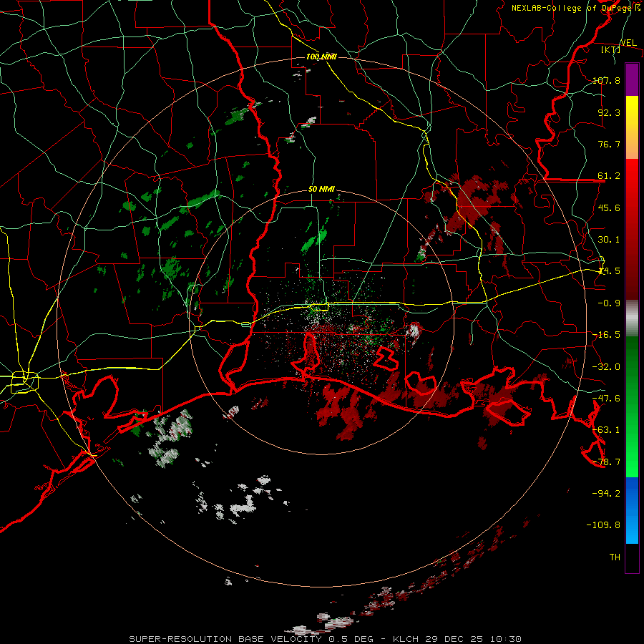The height and width of the screenshot is (644, 644).
Task: Click the TH label on velocity scale
Action: coord(615,557)
